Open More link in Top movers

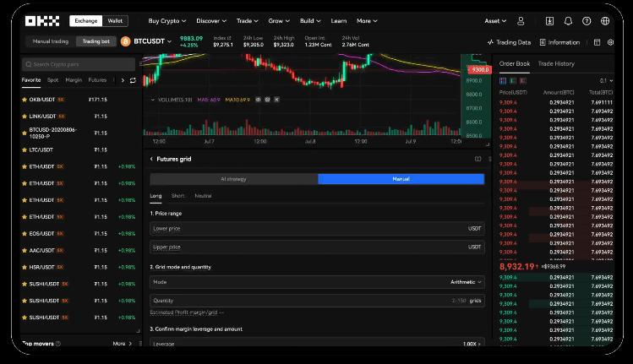[x=123, y=344]
